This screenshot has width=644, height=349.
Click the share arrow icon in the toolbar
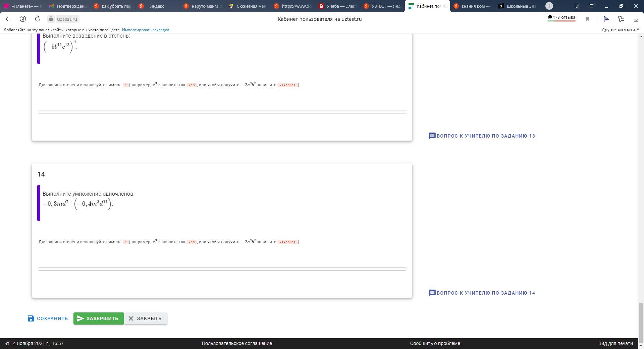point(606,19)
